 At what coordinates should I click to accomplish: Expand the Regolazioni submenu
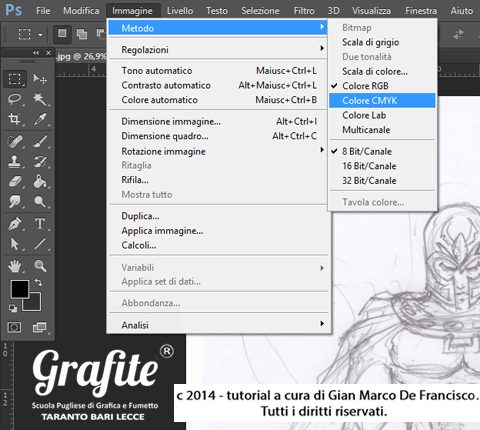218,50
